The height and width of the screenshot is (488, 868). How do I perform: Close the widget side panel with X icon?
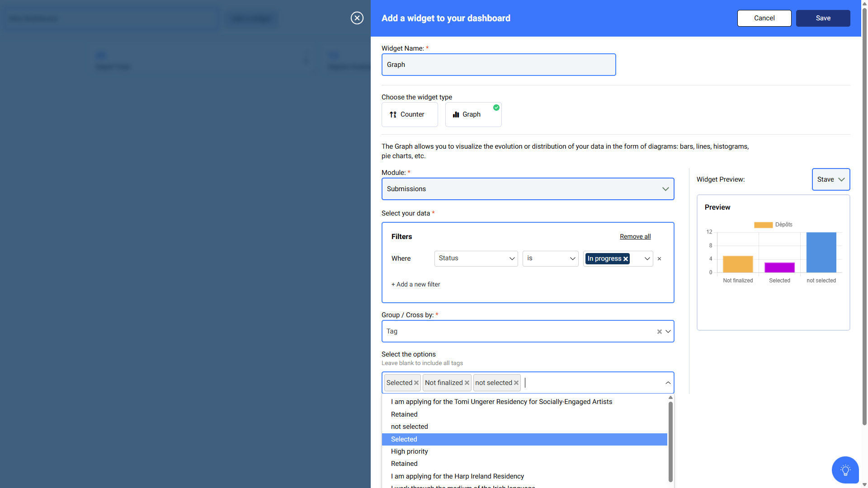(x=357, y=18)
